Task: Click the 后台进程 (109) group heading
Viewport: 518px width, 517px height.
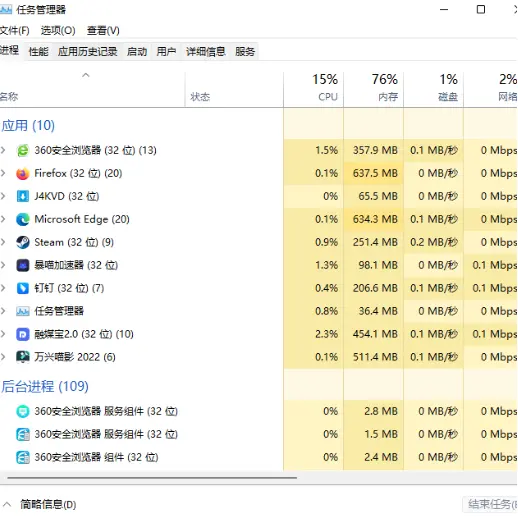Action: 45,387
